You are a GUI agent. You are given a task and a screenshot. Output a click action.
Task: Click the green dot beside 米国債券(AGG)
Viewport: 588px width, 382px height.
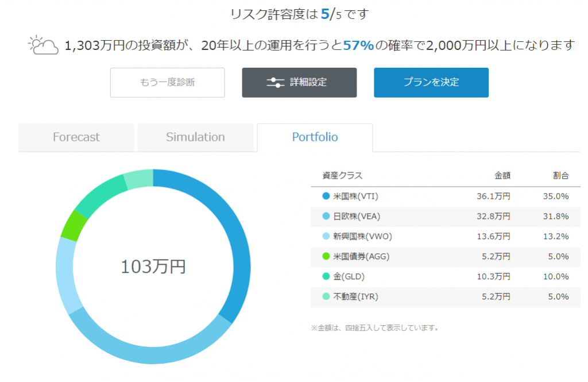pos(326,257)
